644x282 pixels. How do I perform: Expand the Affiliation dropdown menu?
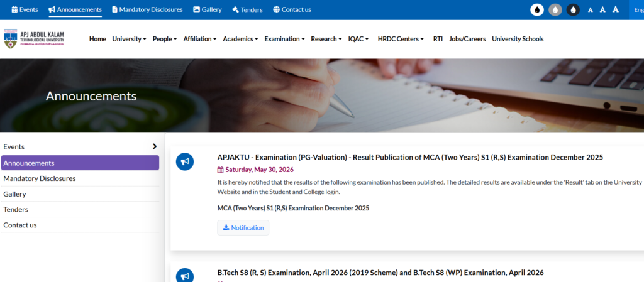coord(200,39)
